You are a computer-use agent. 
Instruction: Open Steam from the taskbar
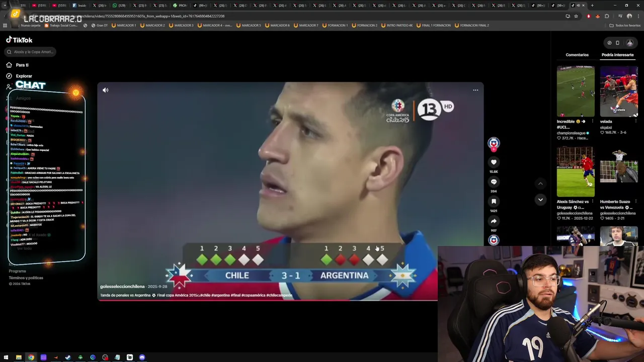[x=68, y=357]
